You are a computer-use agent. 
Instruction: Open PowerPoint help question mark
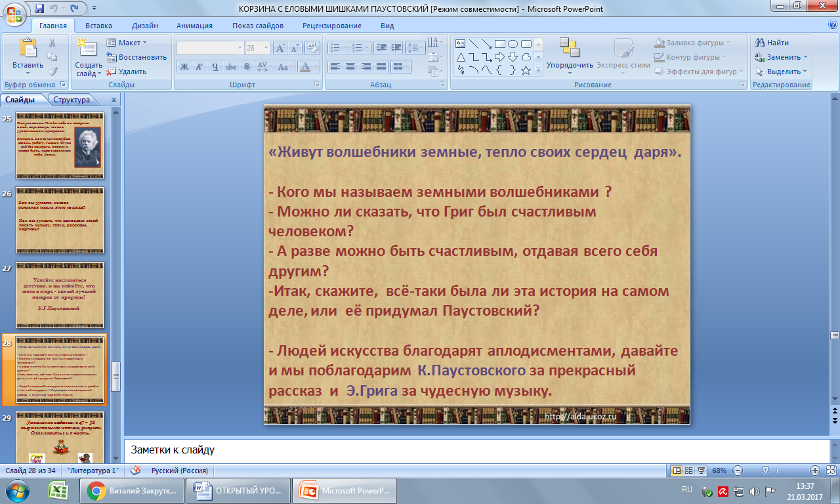coord(832,25)
